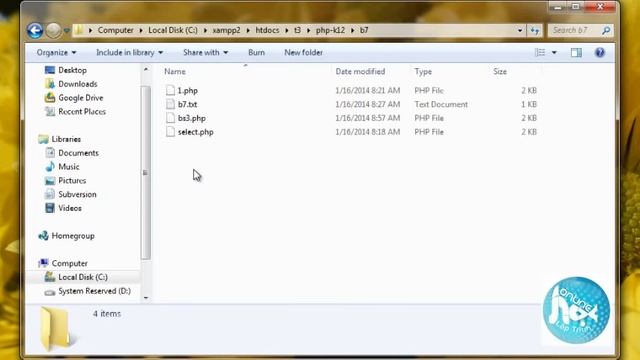Open the Videos library
Viewport: 640px width, 360px height.
[x=69, y=209]
